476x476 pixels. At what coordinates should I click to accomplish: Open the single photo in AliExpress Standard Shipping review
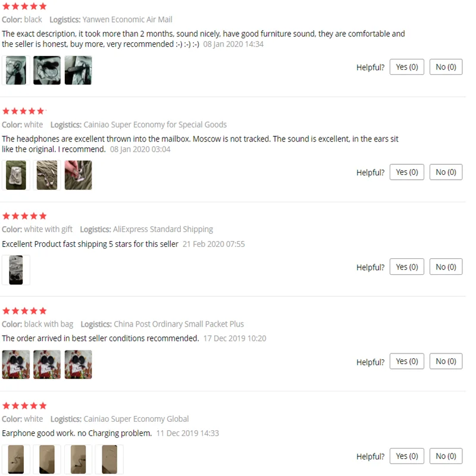tap(16, 270)
